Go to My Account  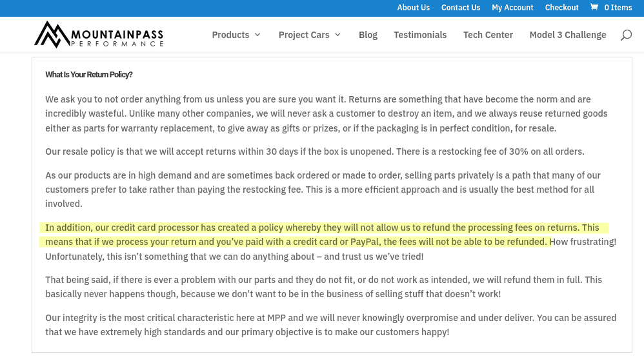tap(512, 7)
